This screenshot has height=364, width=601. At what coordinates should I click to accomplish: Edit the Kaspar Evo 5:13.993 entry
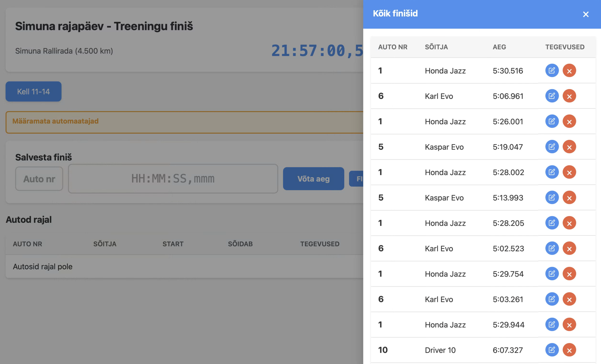[x=552, y=198]
